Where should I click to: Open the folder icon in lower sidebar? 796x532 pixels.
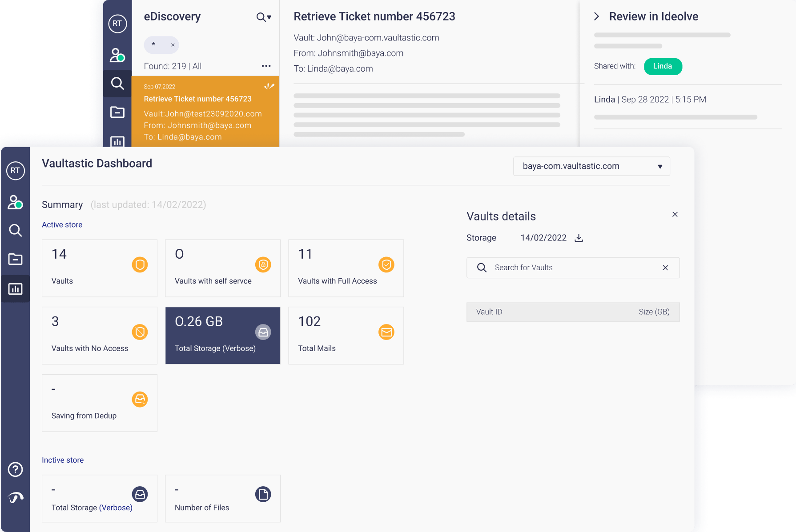tap(16, 259)
